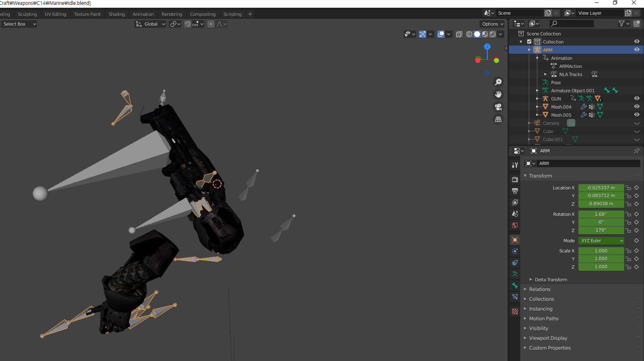Open the Physics properties tab
The image size is (644, 361).
pos(515,251)
